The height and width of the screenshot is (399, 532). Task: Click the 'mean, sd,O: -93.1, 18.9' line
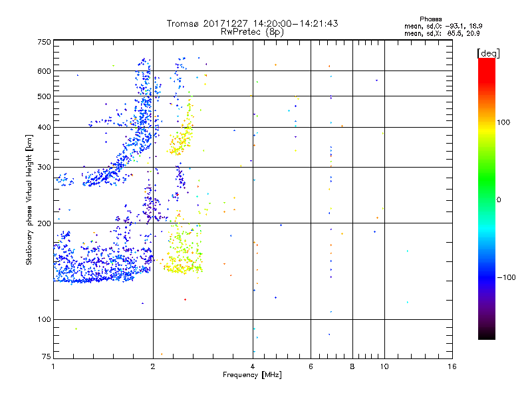[x=443, y=26]
